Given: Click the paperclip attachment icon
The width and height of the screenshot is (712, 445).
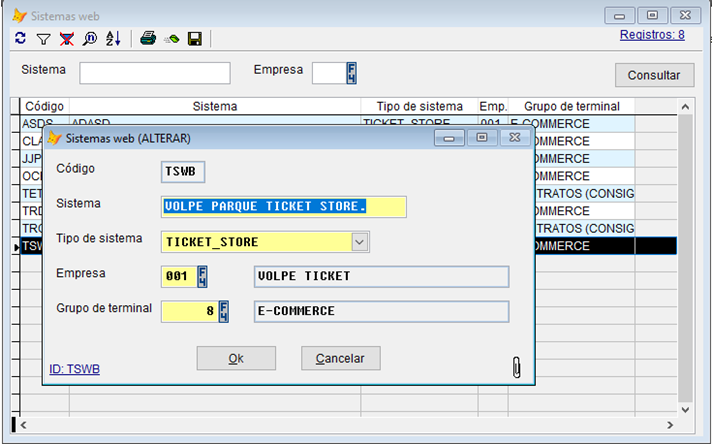Looking at the screenshot, I should pos(516,366).
